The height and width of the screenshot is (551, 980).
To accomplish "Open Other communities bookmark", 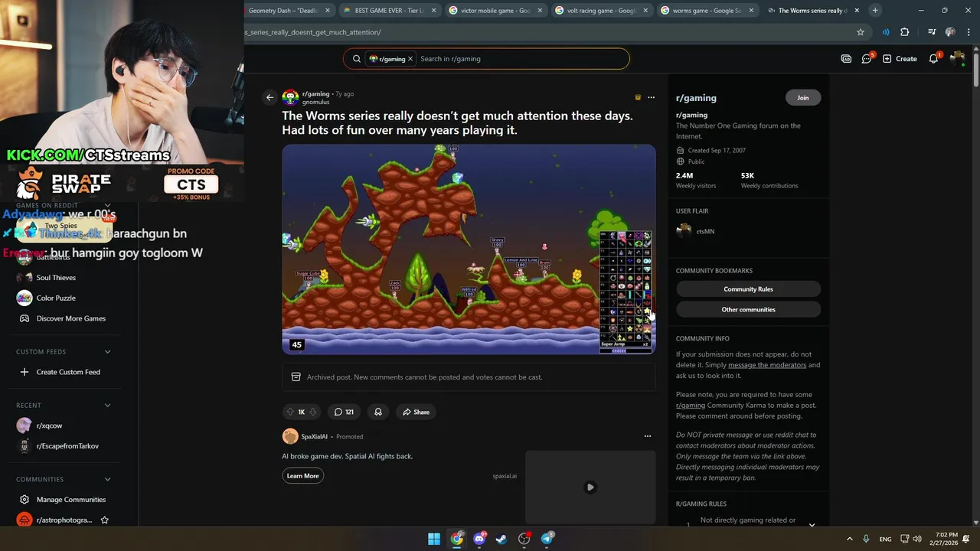I will [748, 309].
